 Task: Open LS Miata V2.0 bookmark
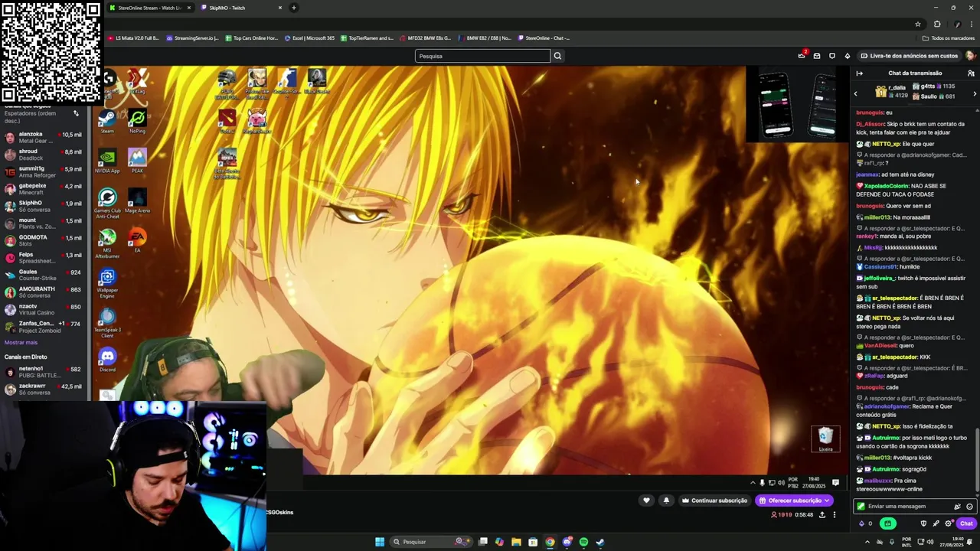(x=133, y=37)
